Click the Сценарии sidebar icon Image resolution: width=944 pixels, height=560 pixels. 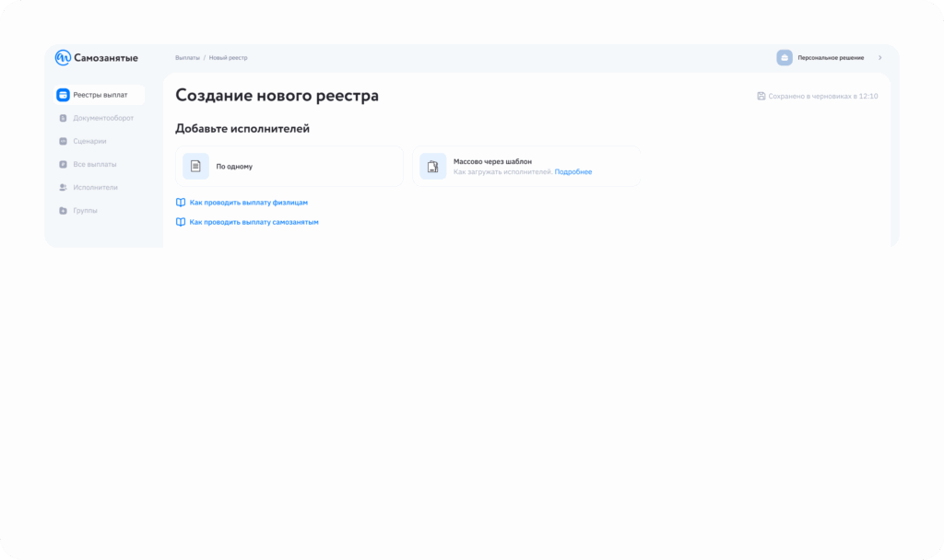pos(63,141)
